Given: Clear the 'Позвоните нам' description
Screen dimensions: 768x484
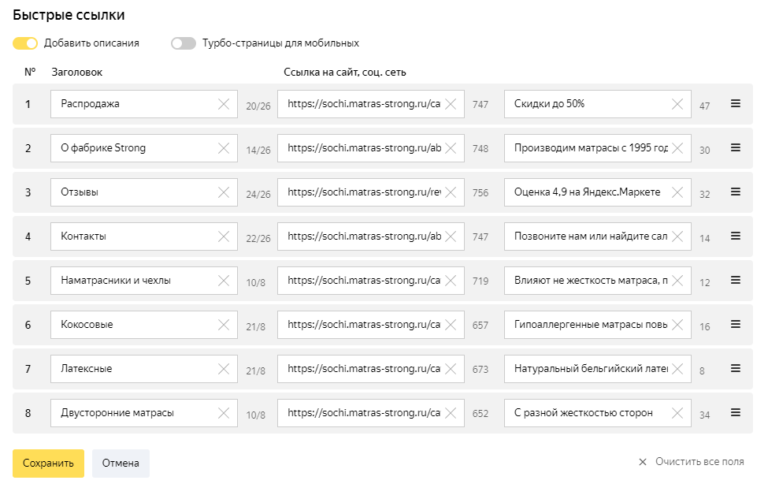Looking at the screenshot, I should (677, 236).
